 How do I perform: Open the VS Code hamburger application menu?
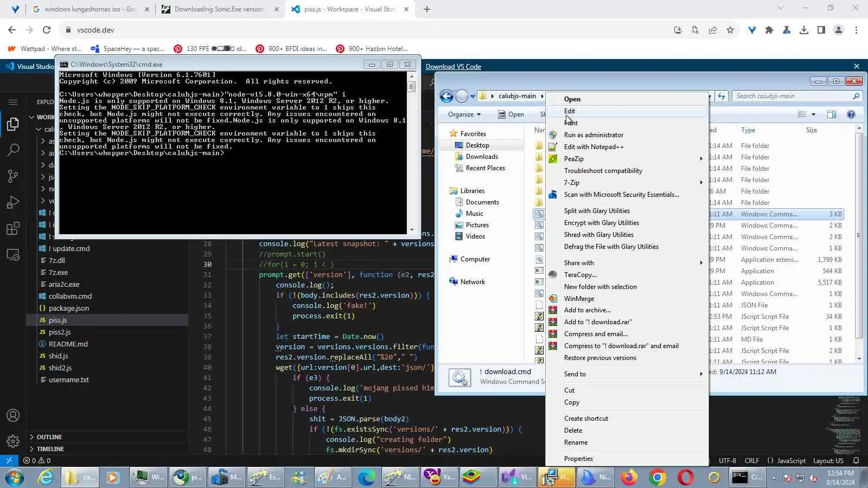(13, 102)
